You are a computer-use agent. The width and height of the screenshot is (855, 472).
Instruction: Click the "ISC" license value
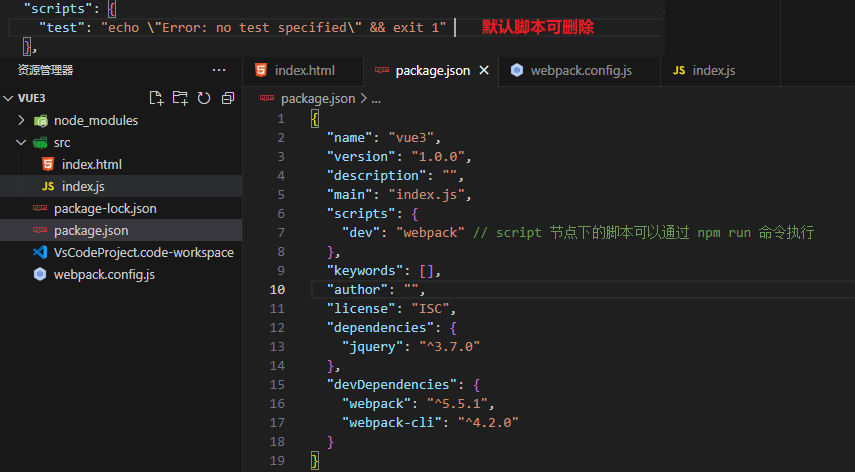click(x=430, y=308)
